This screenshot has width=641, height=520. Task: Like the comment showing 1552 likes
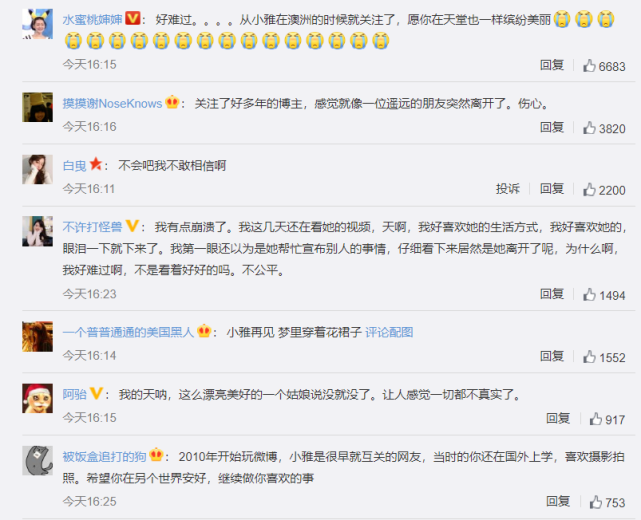click(x=589, y=356)
